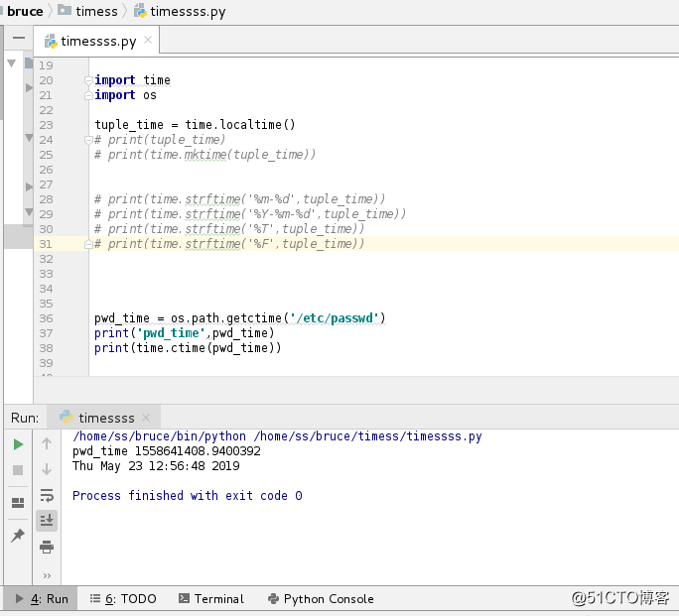Collapse the comment block at line 24
Screen dimensions: 679x616
point(88,140)
